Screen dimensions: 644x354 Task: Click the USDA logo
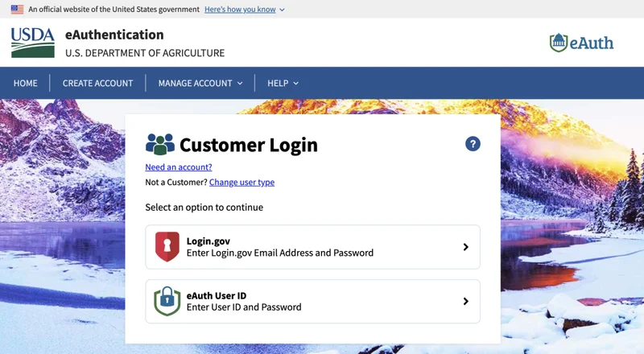33,43
